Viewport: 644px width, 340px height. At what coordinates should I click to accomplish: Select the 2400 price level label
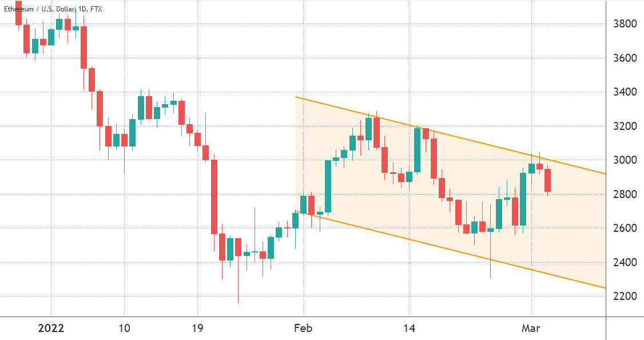click(x=623, y=263)
